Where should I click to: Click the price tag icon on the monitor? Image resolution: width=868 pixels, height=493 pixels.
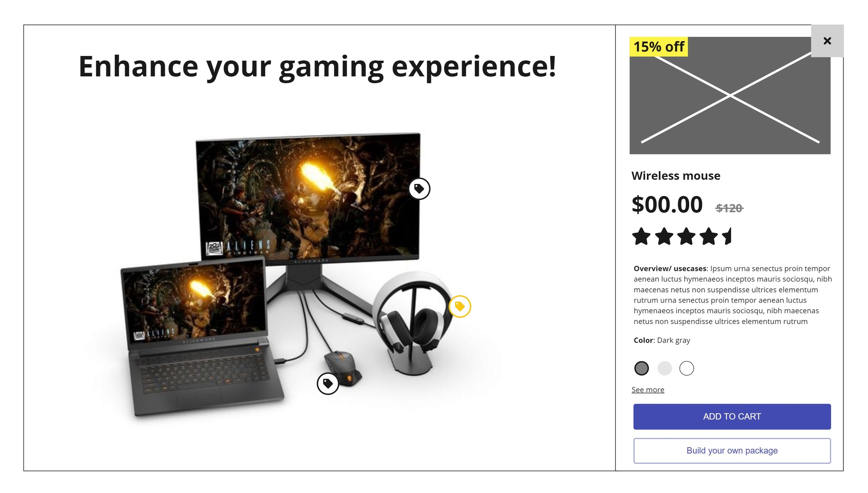click(x=419, y=189)
